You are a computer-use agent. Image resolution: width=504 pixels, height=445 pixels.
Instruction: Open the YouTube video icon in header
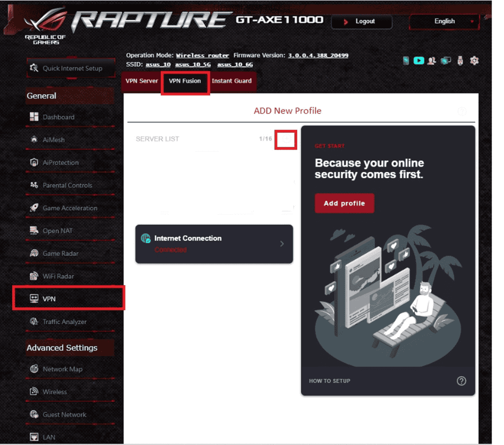pos(419,61)
